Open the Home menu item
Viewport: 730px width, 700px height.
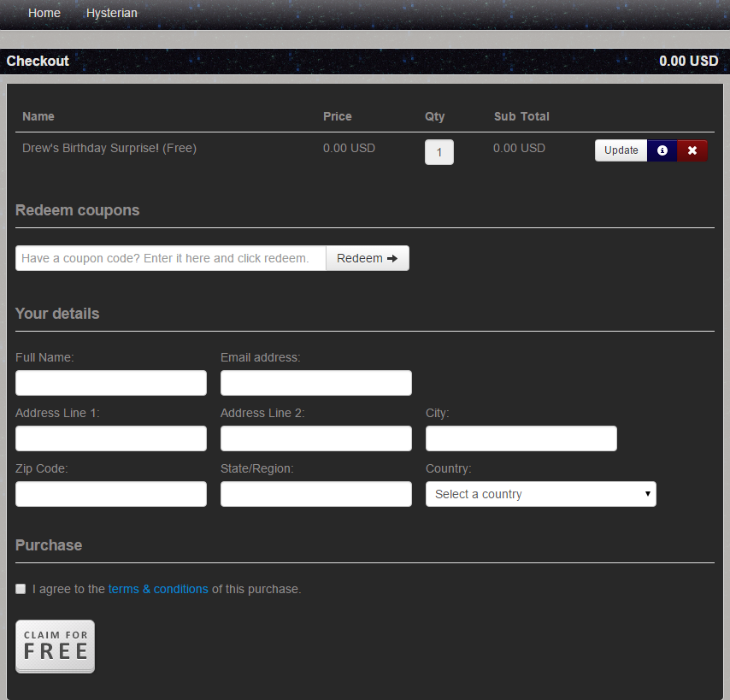(44, 13)
